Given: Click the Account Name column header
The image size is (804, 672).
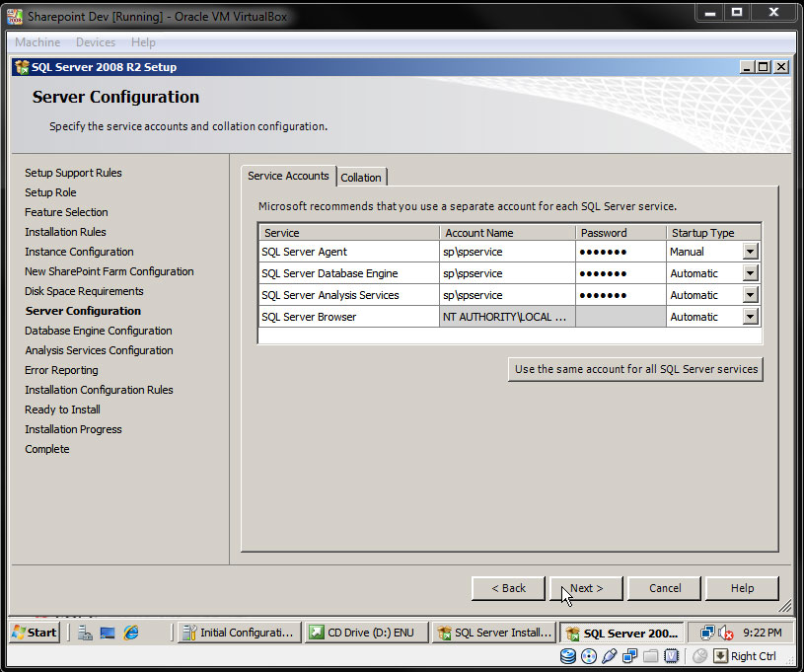Looking at the screenshot, I should point(507,233).
